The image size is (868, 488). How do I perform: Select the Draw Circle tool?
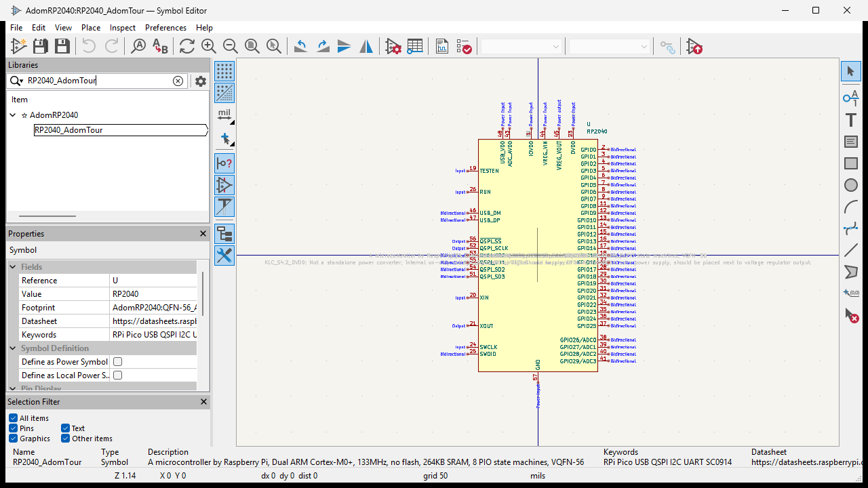click(851, 186)
